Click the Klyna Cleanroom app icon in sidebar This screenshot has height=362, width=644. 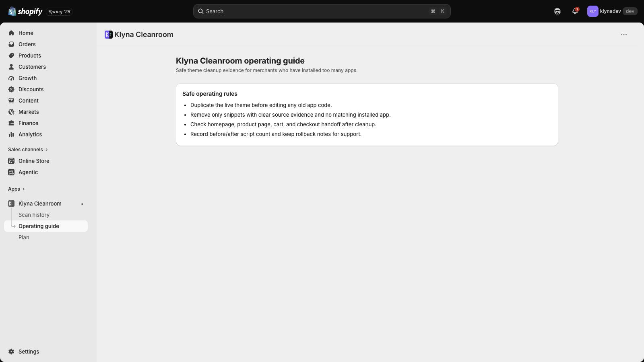click(x=11, y=204)
